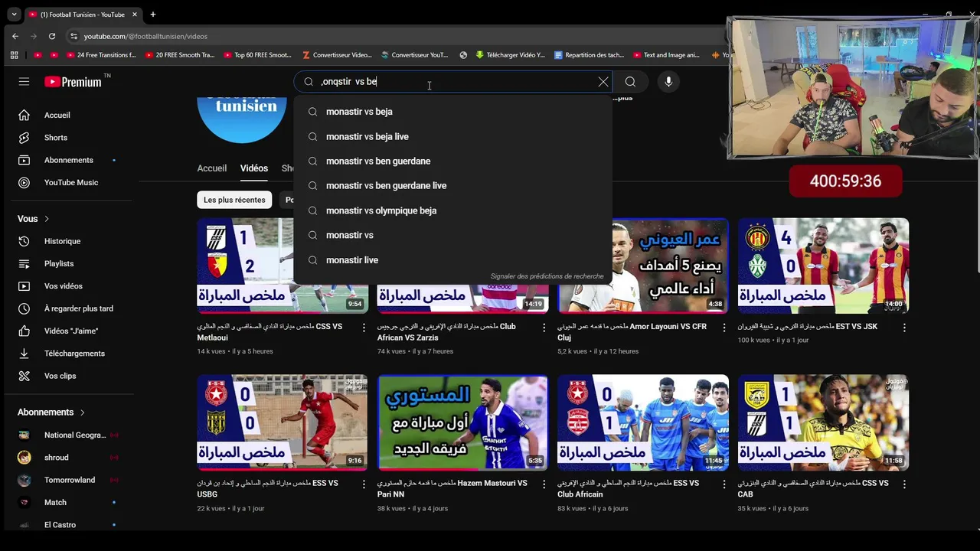Open more options for ESS VS Club Africain
This screenshot has width=980, height=551.
(724, 484)
